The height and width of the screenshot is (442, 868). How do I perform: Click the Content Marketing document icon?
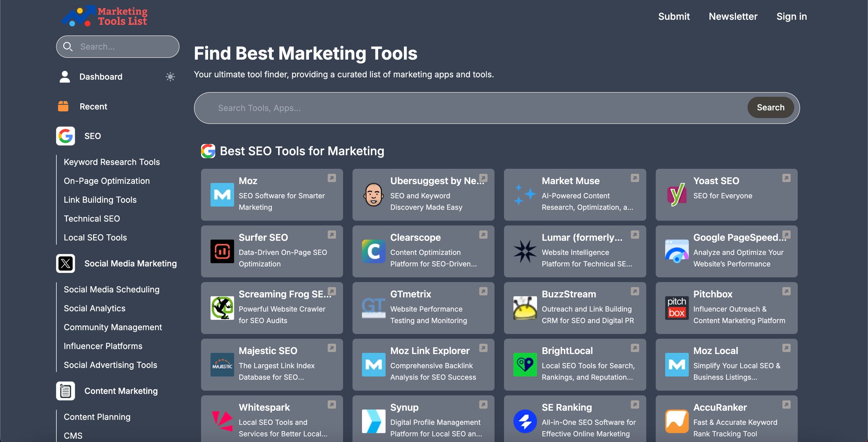pyautogui.click(x=65, y=391)
